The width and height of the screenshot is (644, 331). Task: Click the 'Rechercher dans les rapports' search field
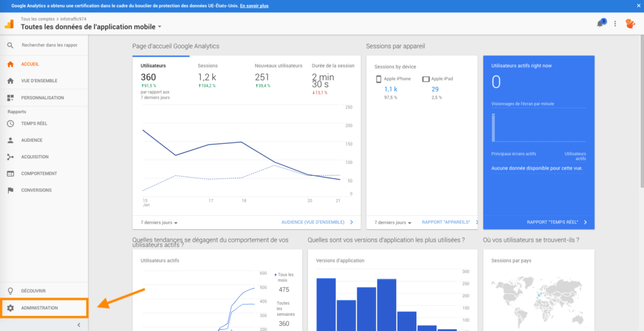(x=50, y=45)
